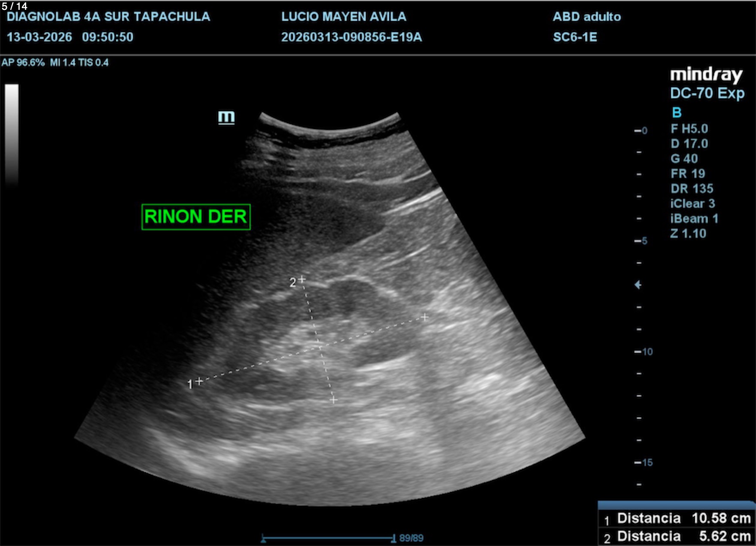Image resolution: width=756 pixels, height=546 pixels.
Task: Select the RINON DER annotation label
Action: (x=196, y=217)
